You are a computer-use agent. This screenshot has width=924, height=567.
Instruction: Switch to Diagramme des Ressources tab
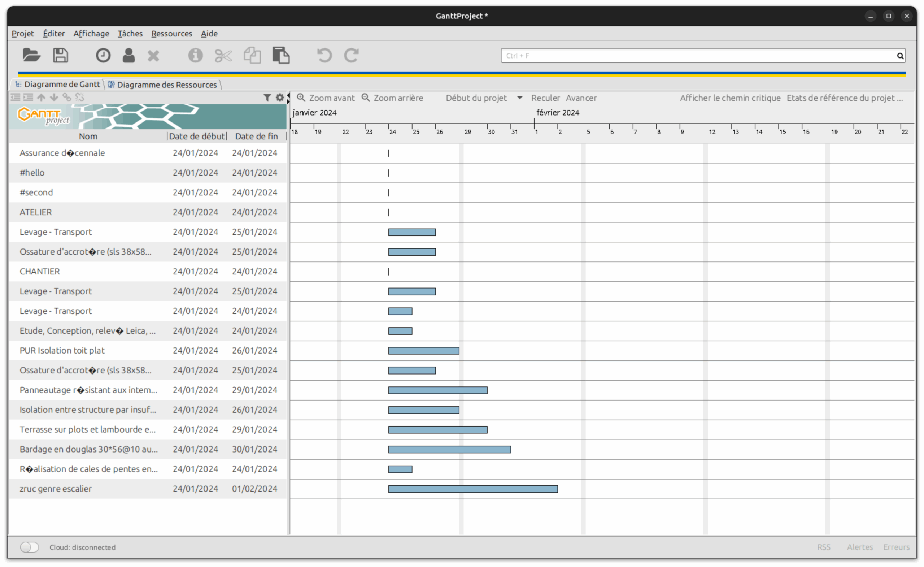coord(163,85)
